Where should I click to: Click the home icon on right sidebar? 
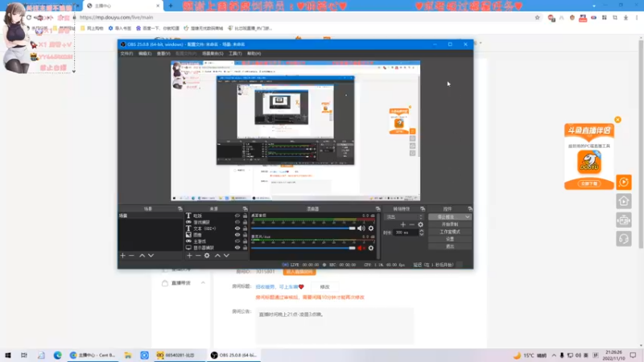pyautogui.click(x=623, y=201)
